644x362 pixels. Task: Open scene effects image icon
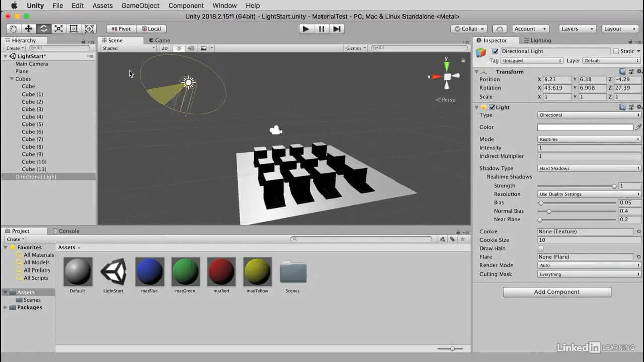click(204, 48)
